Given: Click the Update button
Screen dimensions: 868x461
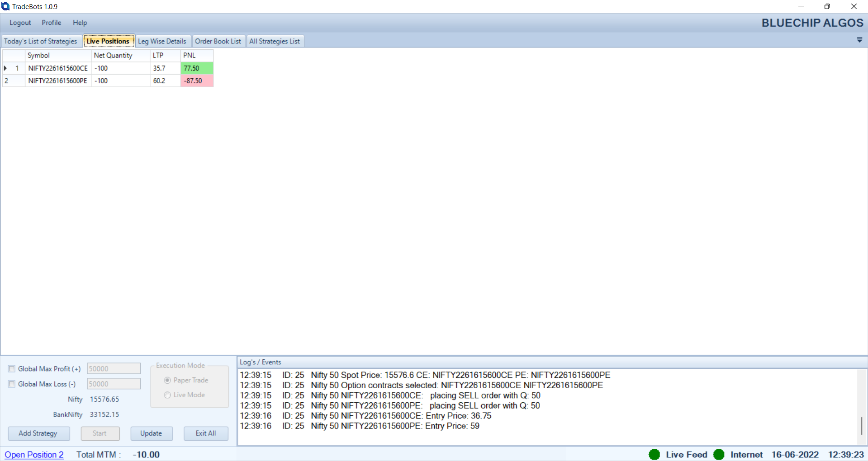Looking at the screenshot, I should click(152, 433).
